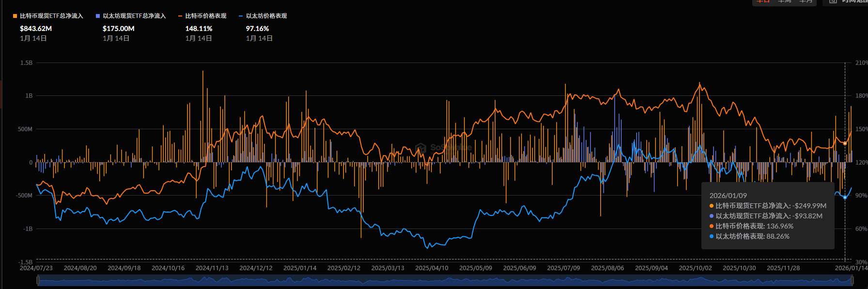Toggle the 以太坊现货ETF总净流入 series label
This screenshot has height=289, width=868.
(134, 16)
